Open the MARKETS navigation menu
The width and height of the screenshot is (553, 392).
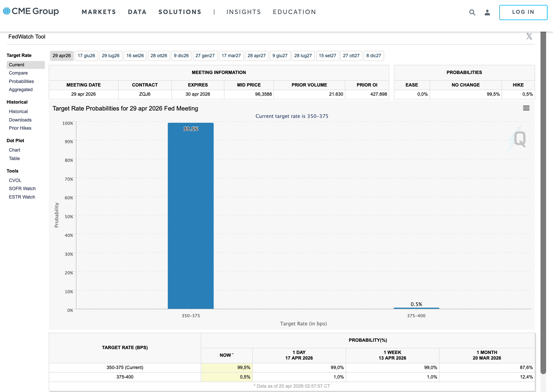tap(99, 12)
